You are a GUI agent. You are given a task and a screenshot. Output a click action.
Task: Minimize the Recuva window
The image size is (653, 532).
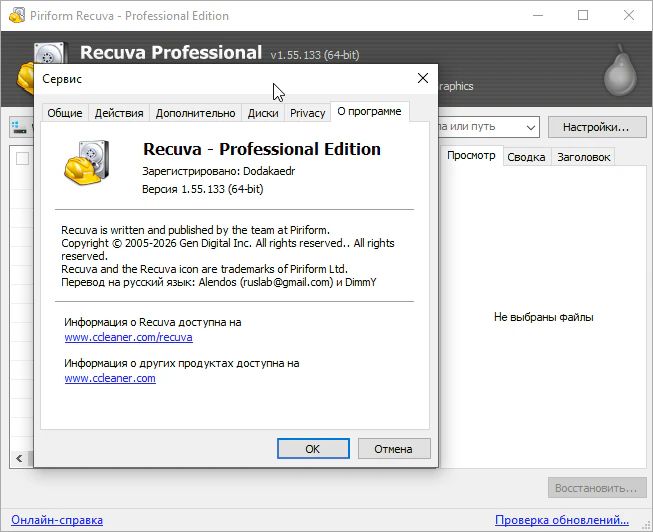coord(538,15)
